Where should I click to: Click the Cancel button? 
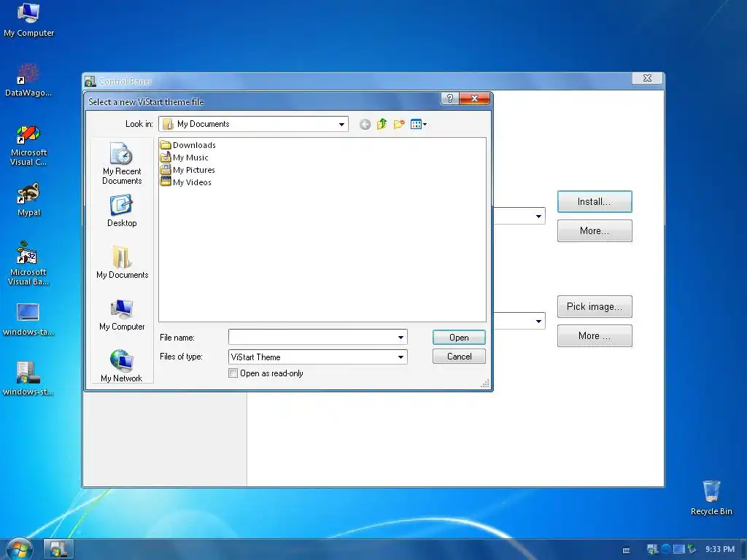coord(459,356)
